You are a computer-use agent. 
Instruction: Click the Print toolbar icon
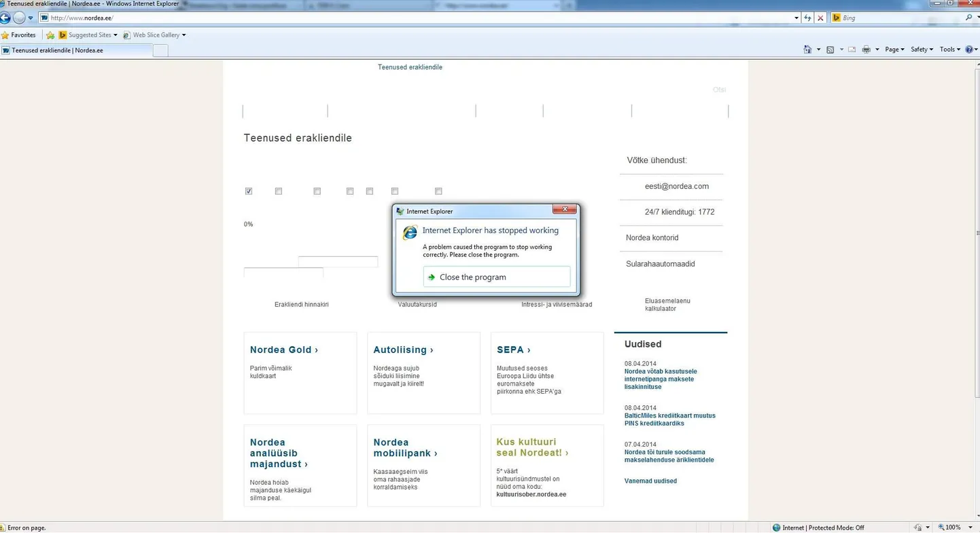866,50
